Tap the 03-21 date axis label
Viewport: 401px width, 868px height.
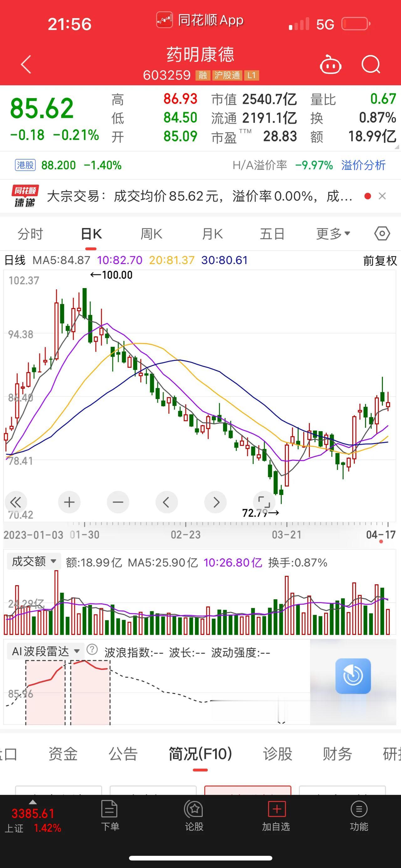point(287,534)
